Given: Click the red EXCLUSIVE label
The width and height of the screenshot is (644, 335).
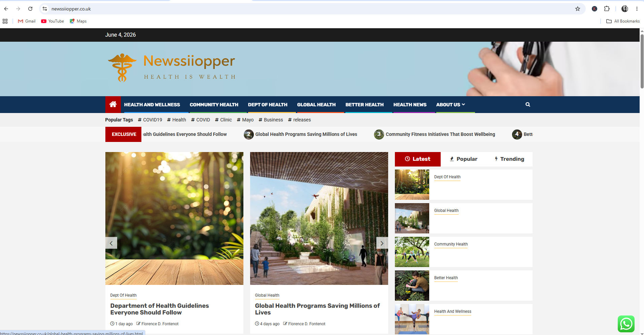Looking at the screenshot, I should click(x=123, y=134).
